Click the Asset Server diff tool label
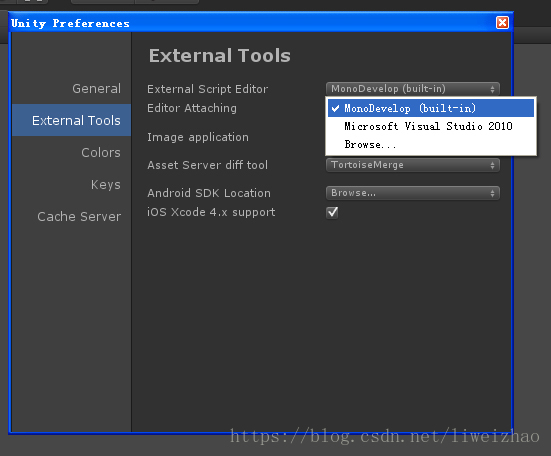The height and width of the screenshot is (456, 551). point(207,165)
